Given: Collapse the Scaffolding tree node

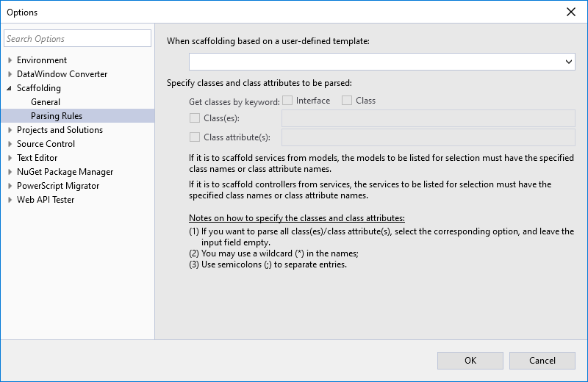Looking at the screenshot, I should pos(10,88).
